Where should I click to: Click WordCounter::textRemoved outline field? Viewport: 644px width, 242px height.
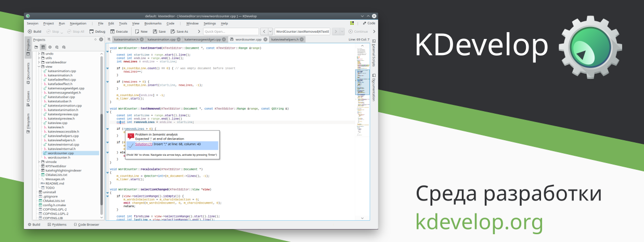(303, 32)
